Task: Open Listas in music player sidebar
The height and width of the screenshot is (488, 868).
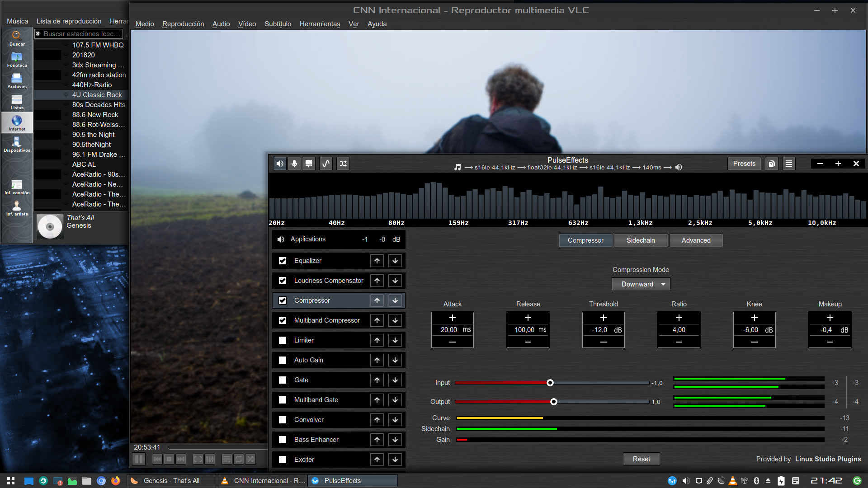Action: tap(17, 102)
